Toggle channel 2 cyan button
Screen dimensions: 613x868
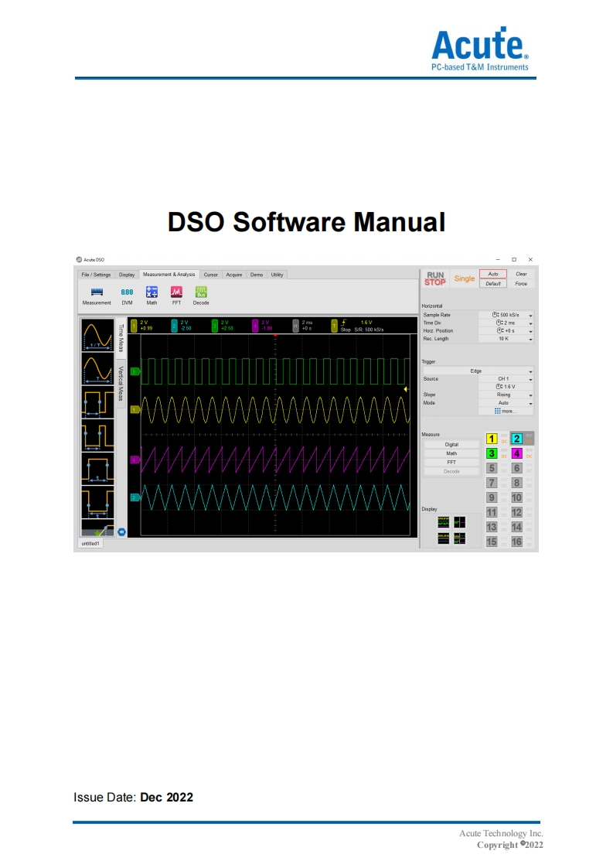pyautogui.click(x=516, y=439)
